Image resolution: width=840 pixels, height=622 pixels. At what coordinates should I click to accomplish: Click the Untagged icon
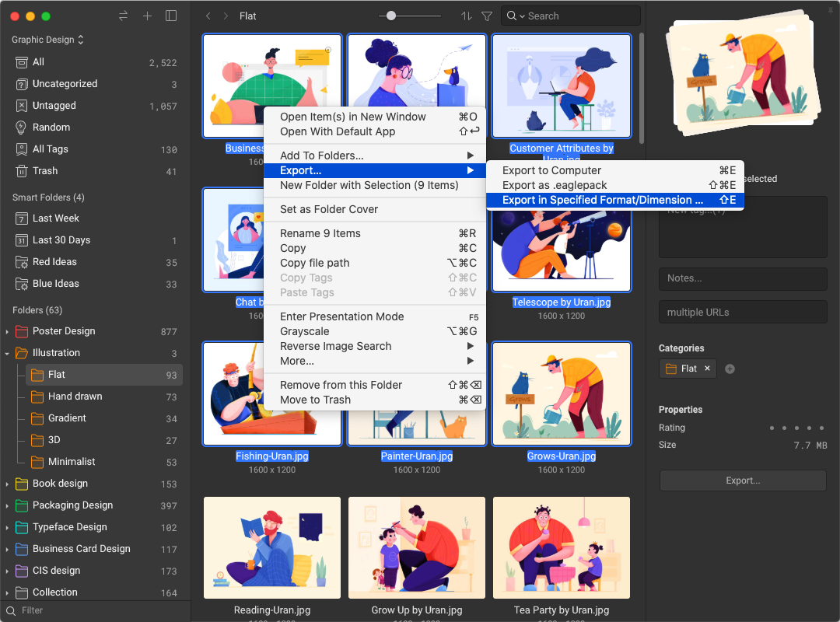[22, 106]
